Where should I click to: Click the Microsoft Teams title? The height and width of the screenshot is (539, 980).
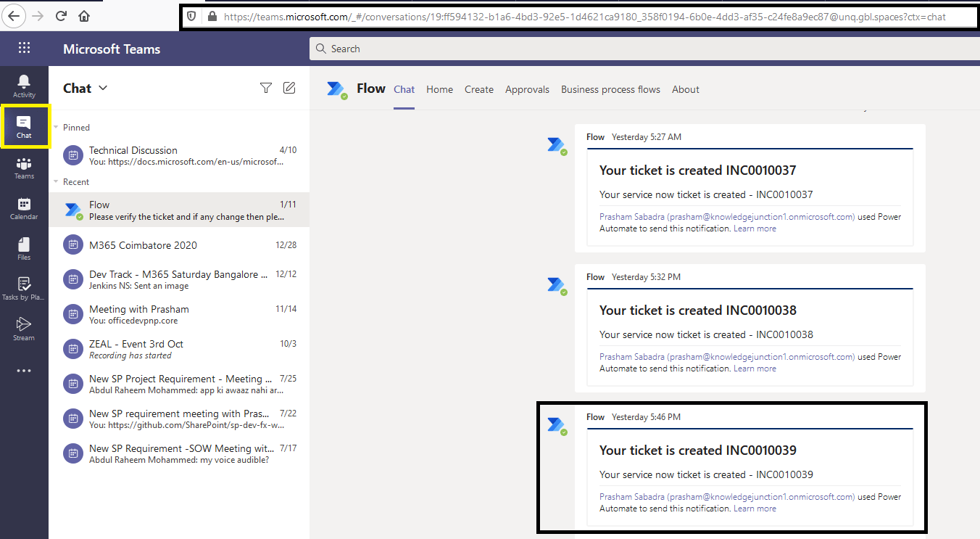point(112,49)
